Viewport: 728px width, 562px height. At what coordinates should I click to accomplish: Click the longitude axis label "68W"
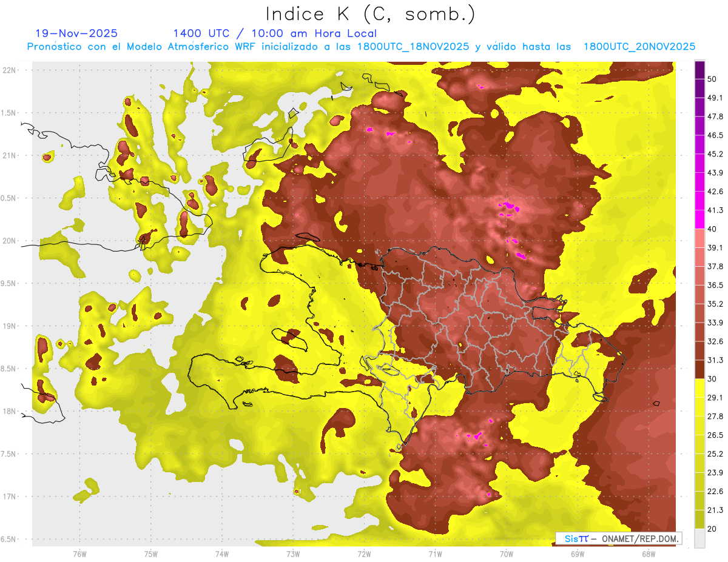[x=648, y=554]
